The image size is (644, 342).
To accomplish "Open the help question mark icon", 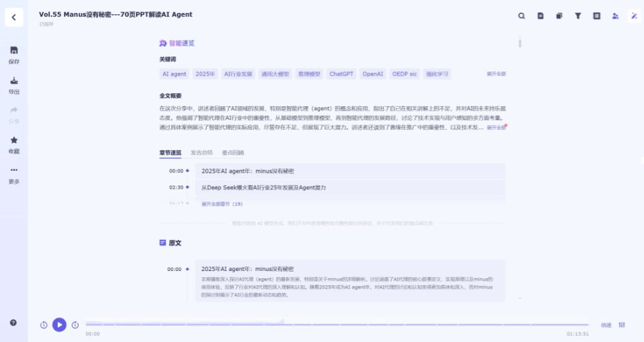I will pos(13,322).
